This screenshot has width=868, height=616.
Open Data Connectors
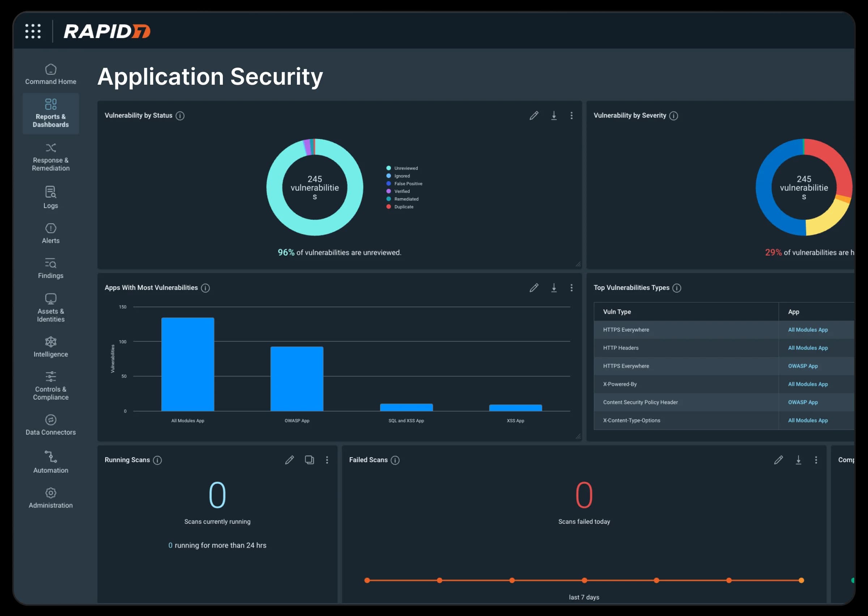point(51,425)
